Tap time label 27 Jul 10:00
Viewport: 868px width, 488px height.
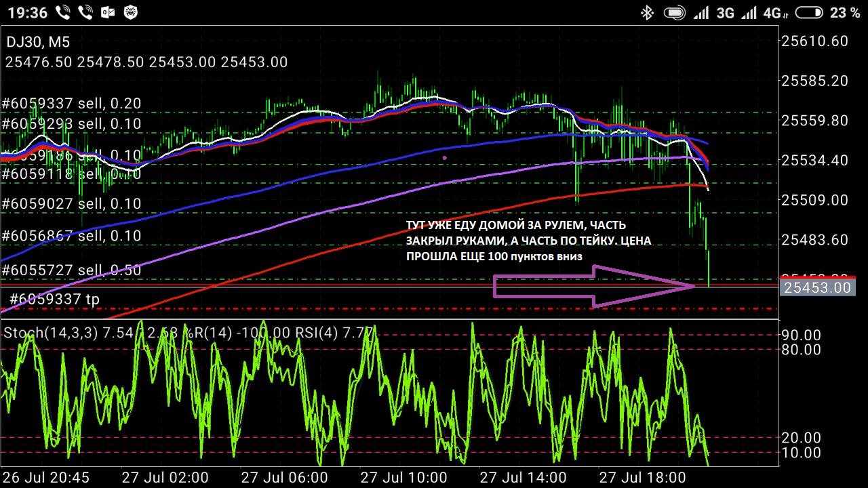[x=403, y=478]
